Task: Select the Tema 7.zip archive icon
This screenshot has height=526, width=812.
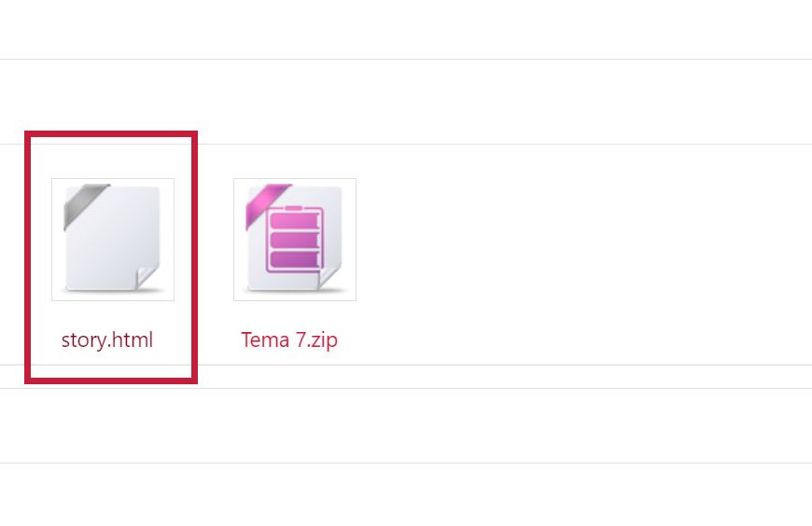Action: pos(295,239)
